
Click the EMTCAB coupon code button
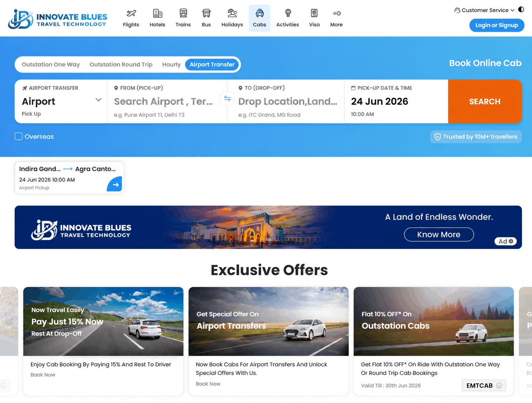(484, 385)
